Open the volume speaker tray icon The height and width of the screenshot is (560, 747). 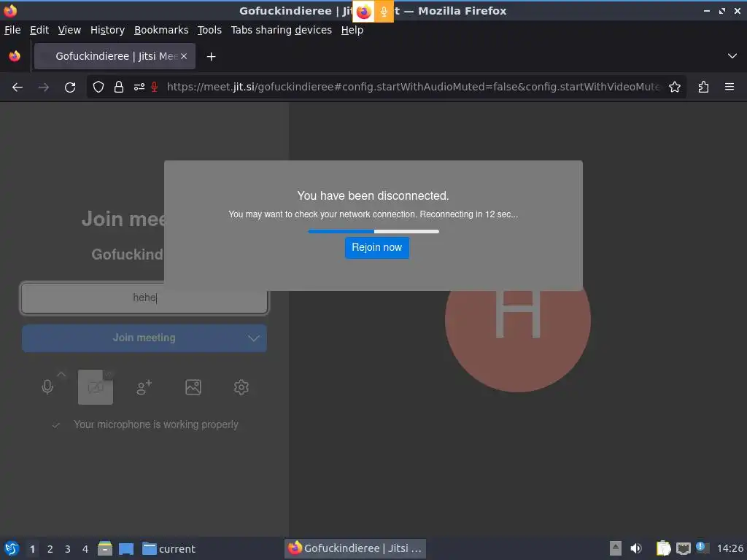(x=636, y=548)
